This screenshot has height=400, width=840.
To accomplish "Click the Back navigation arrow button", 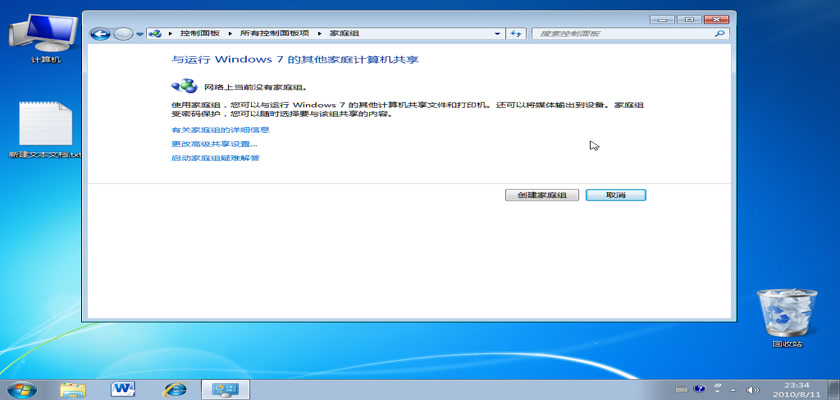I will click(99, 34).
